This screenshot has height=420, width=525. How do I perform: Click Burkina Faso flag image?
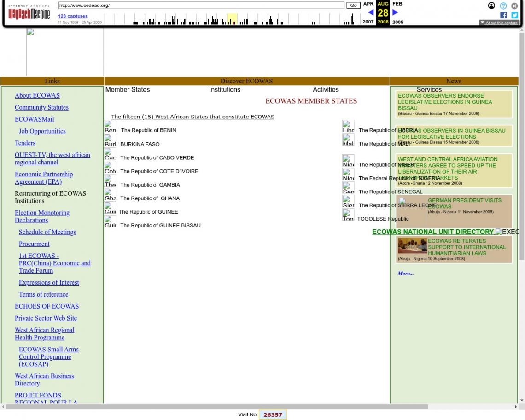click(110, 140)
